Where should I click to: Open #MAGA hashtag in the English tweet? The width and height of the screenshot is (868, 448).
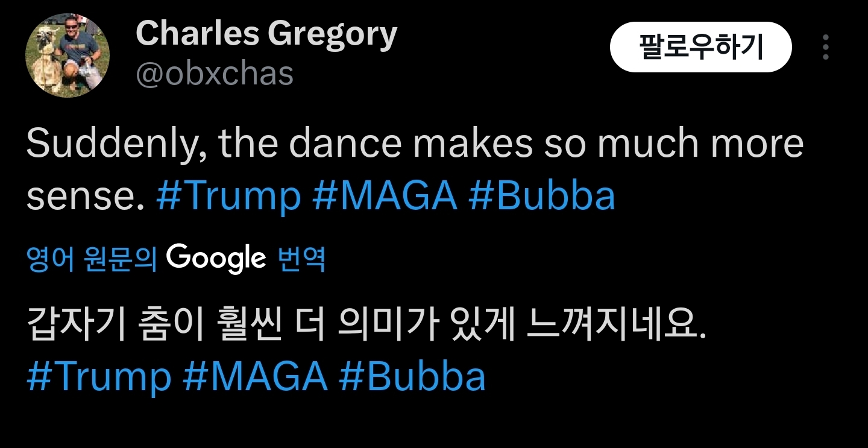pyautogui.click(x=385, y=195)
